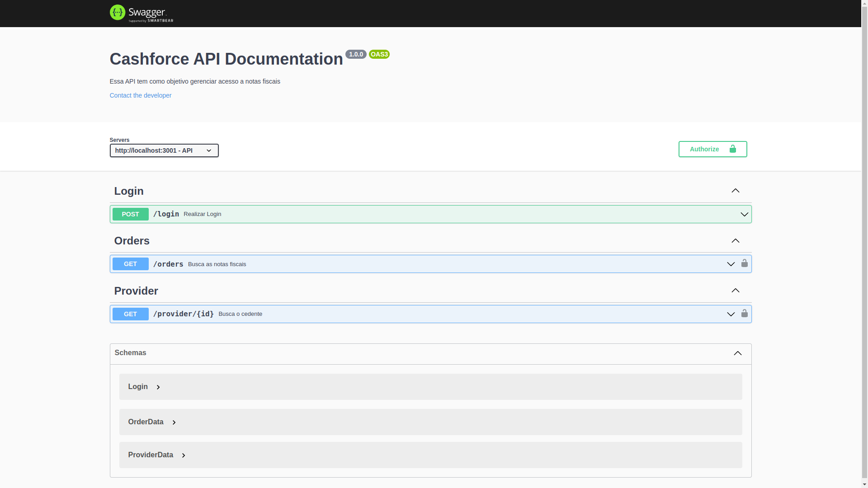This screenshot has width=868, height=488.
Task: Collapse the Login section with its arrow
Action: tap(735, 191)
